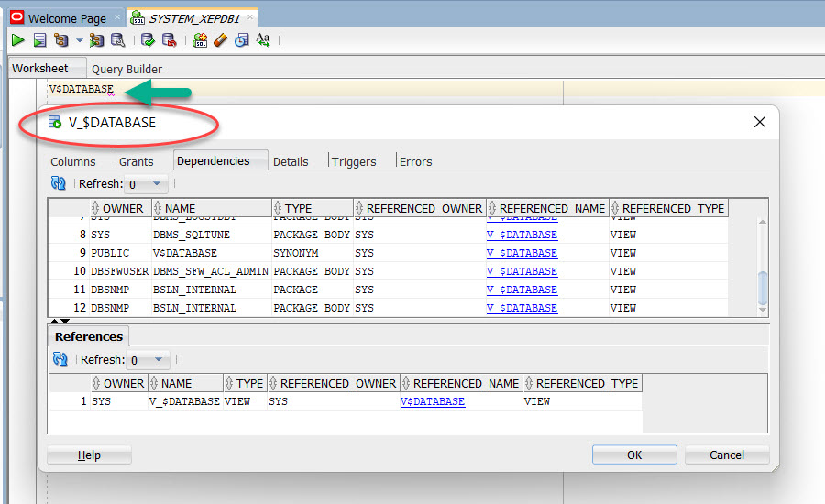Close the SYSTEM_XEPDB1 tab
The height and width of the screenshot is (504, 825).
(x=250, y=17)
